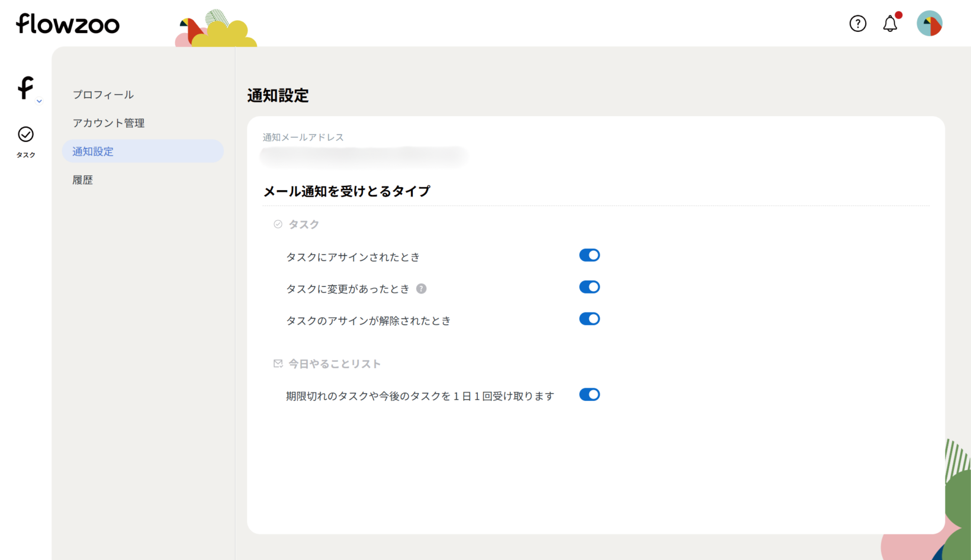Toggle daily 期限切れのタスク digest switch
Screen dimensions: 971x560
pos(589,395)
